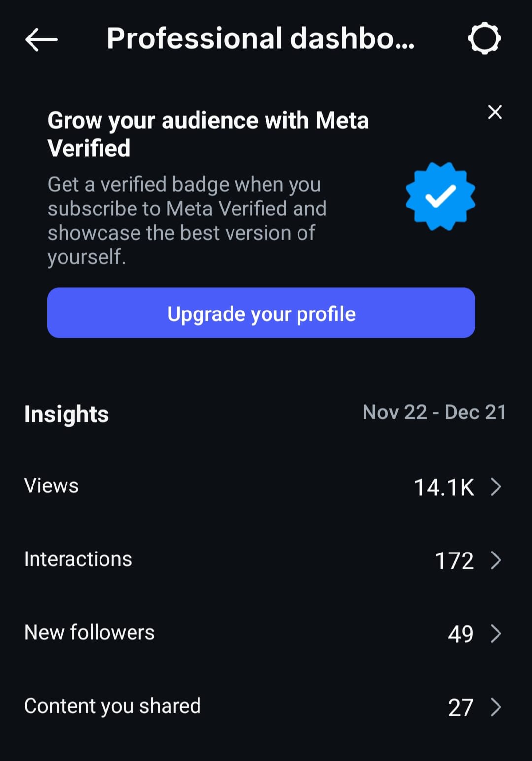Screen dimensions: 532x761
Task: Go back using the left arrow
Action: (41, 39)
